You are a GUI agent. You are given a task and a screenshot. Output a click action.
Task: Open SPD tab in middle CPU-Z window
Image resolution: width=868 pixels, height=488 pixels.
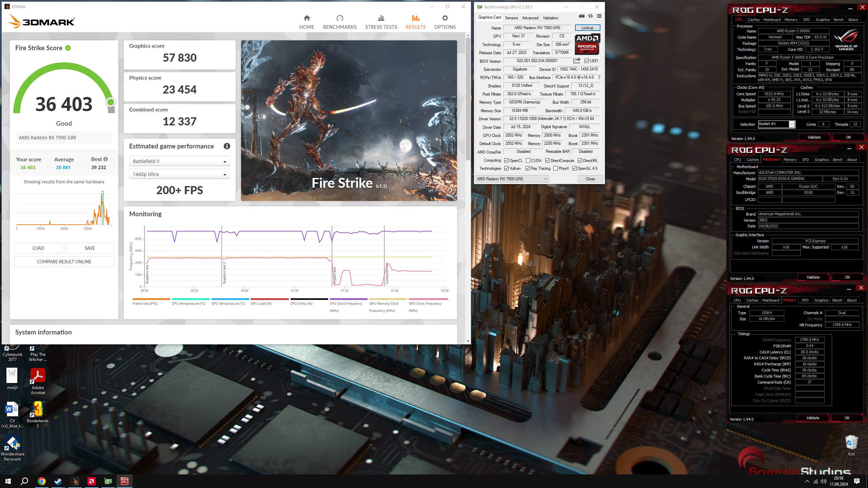(x=805, y=160)
